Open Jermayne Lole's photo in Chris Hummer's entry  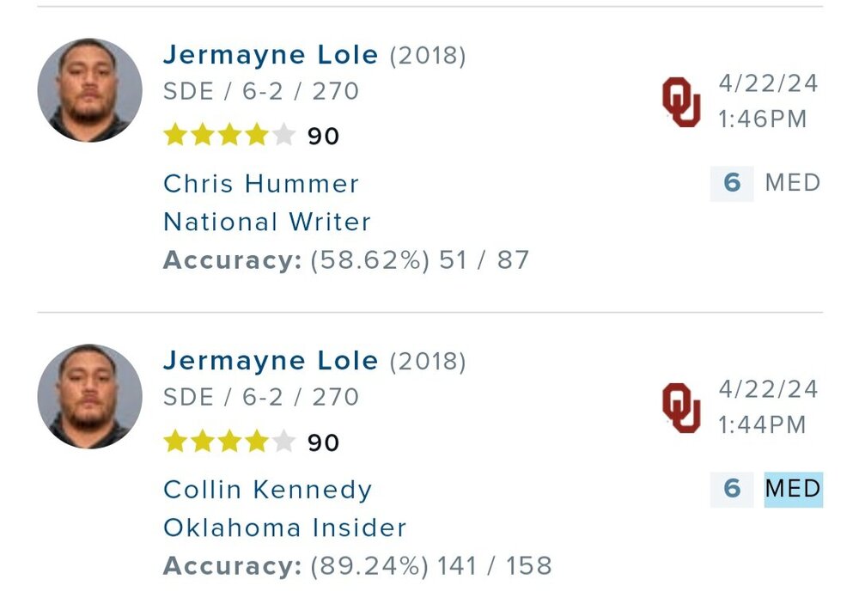tap(90, 90)
